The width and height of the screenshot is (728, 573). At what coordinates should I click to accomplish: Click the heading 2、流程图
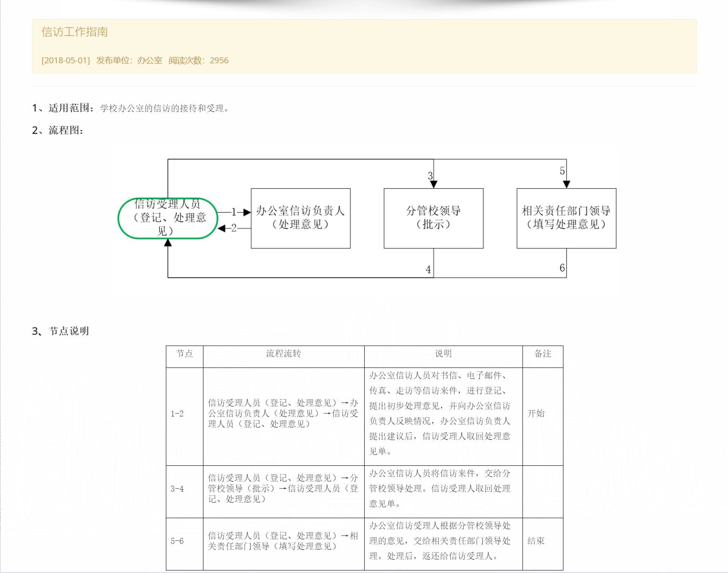coord(58,130)
